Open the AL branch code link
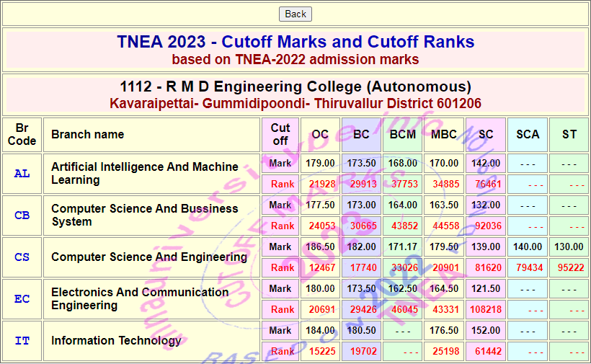591x364 pixels. [22, 174]
